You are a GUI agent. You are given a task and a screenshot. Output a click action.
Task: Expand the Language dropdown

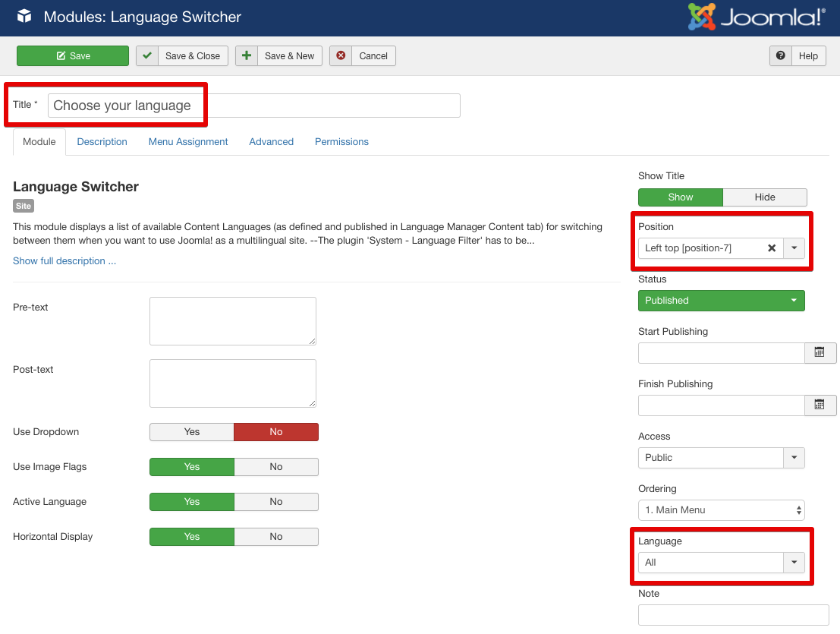(794, 563)
